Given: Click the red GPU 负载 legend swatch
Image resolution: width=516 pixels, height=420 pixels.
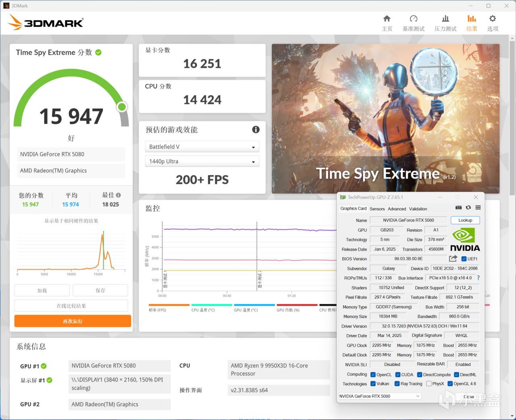Looking at the screenshot, I should [297, 305].
